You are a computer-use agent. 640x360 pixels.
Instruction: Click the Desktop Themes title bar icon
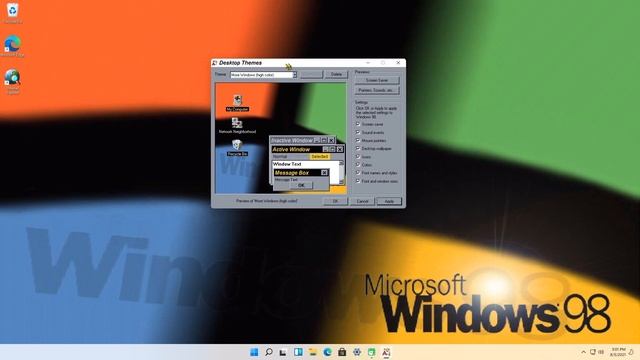215,63
